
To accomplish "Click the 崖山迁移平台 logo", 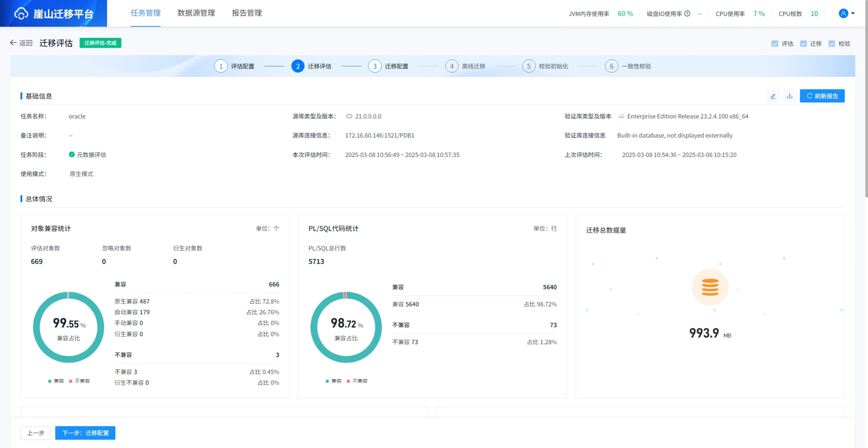I will 54,14.
